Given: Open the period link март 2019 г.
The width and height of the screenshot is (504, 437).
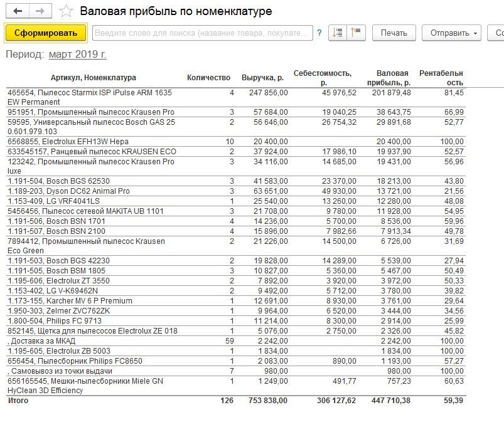Looking at the screenshot, I should (x=77, y=55).
